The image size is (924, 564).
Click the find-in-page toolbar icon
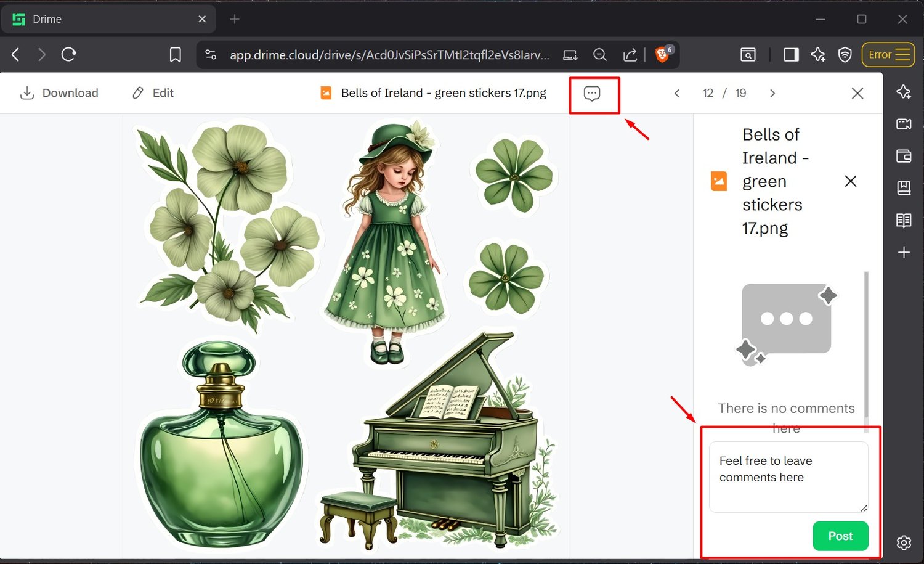748,55
